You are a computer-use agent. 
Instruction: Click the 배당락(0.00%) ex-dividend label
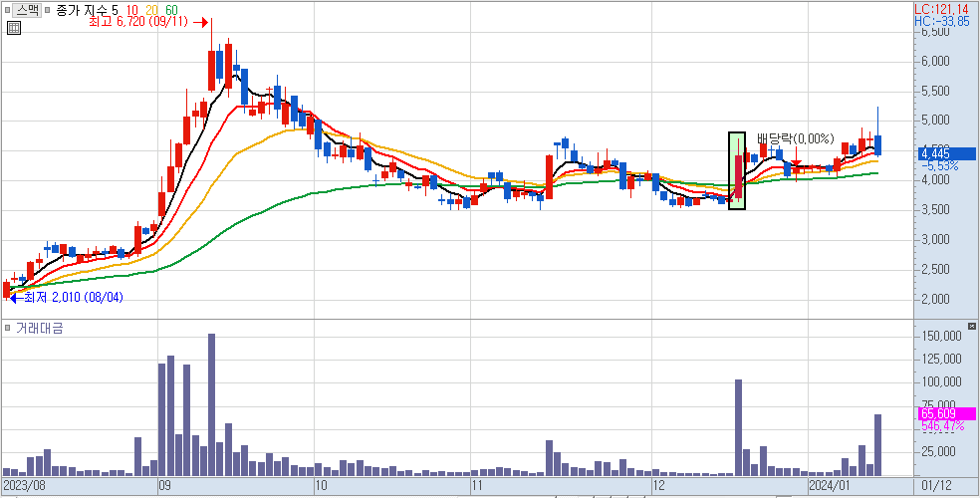click(795, 138)
